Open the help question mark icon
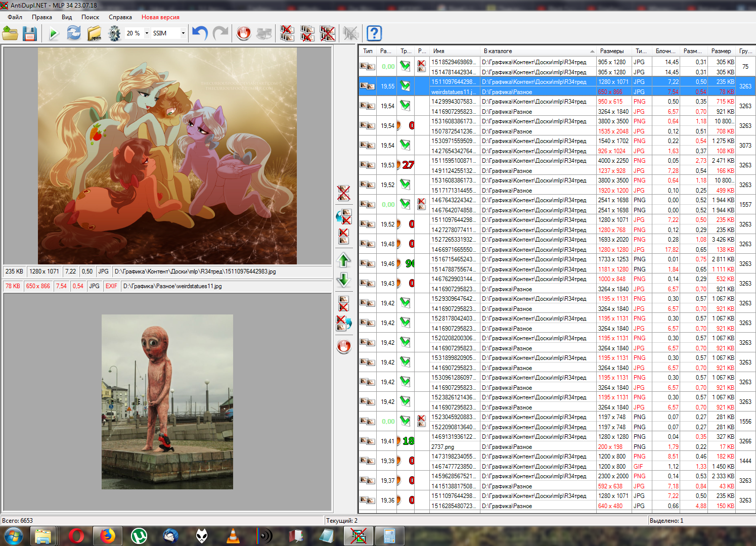The width and height of the screenshot is (756, 546). (x=374, y=33)
